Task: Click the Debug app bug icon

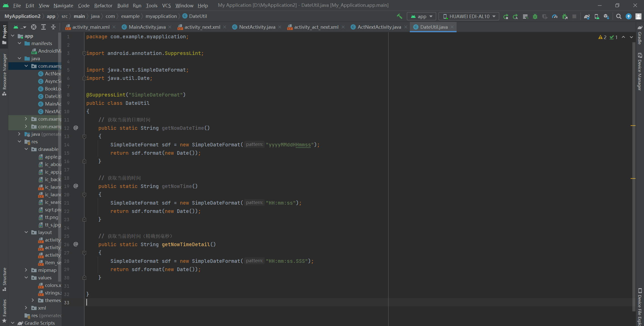Action: point(535,16)
